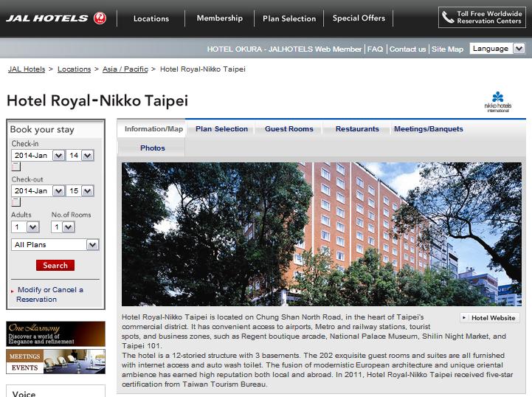The image size is (532, 397).
Task: Open the check-out day dropdown showing 15
Action: point(80,190)
